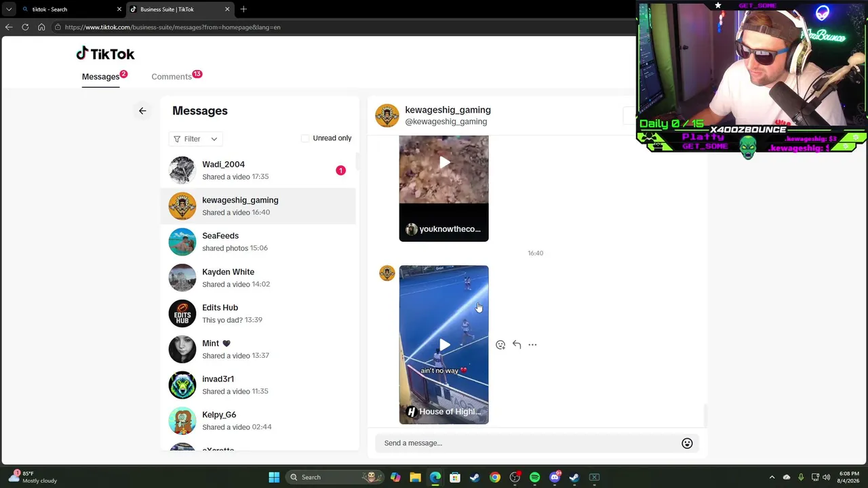Click the TikTok logo

pyautogui.click(x=105, y=54)
